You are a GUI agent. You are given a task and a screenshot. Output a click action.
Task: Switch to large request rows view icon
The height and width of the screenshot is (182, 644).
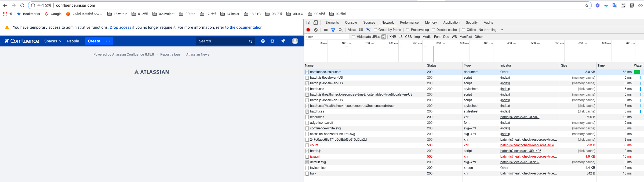pyautogui.click(x=361, y=30)
